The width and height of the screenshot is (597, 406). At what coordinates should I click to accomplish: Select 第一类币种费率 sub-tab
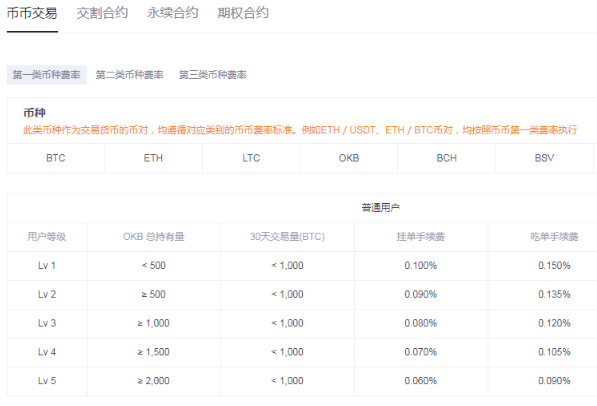tap(46, 75)
